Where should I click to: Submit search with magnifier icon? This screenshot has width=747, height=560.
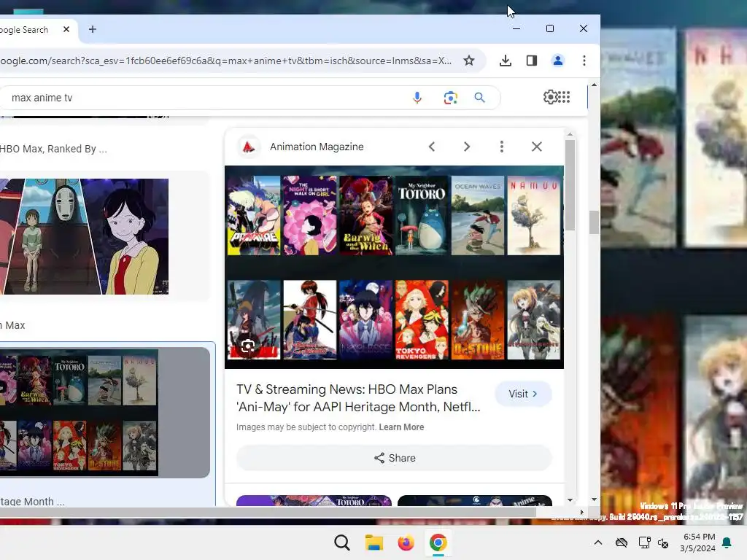[x=480, y=98]
